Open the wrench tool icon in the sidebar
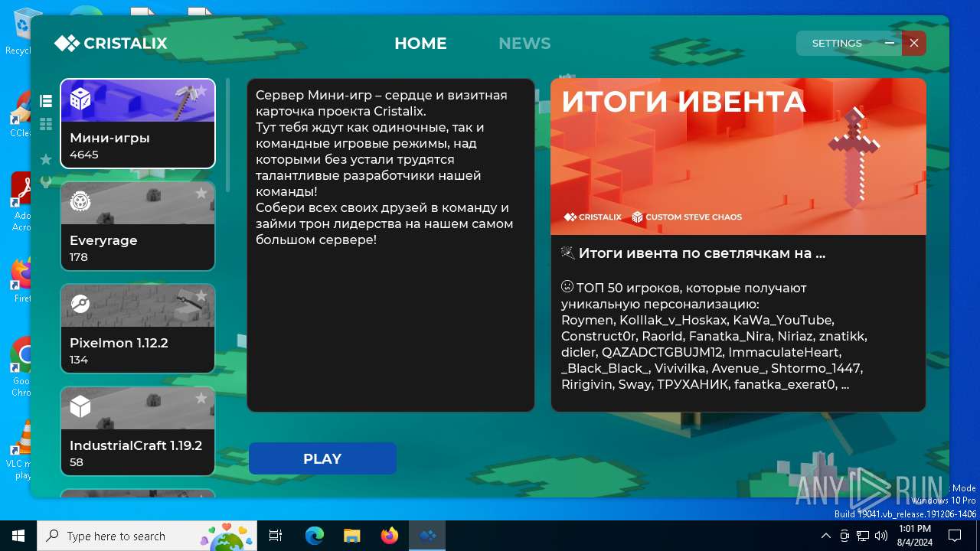The height and width of the screenshot is (551, 980). [46, 182]
